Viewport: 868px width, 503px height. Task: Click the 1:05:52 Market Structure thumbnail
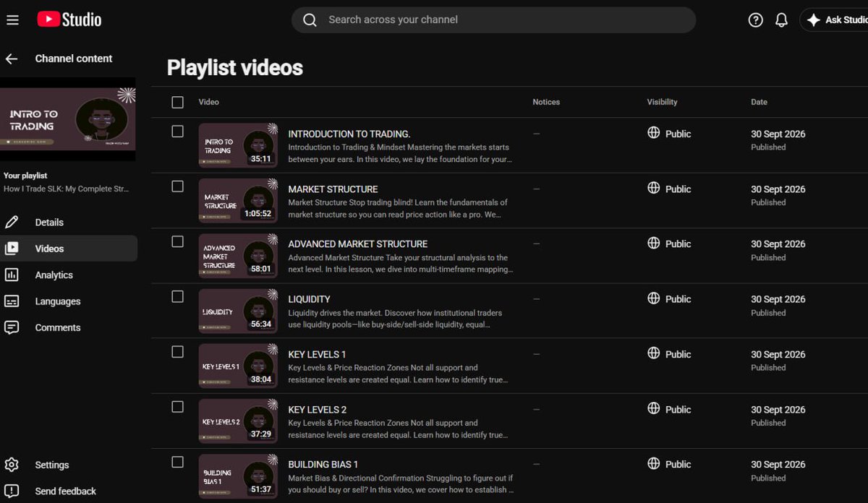(238, 200)
